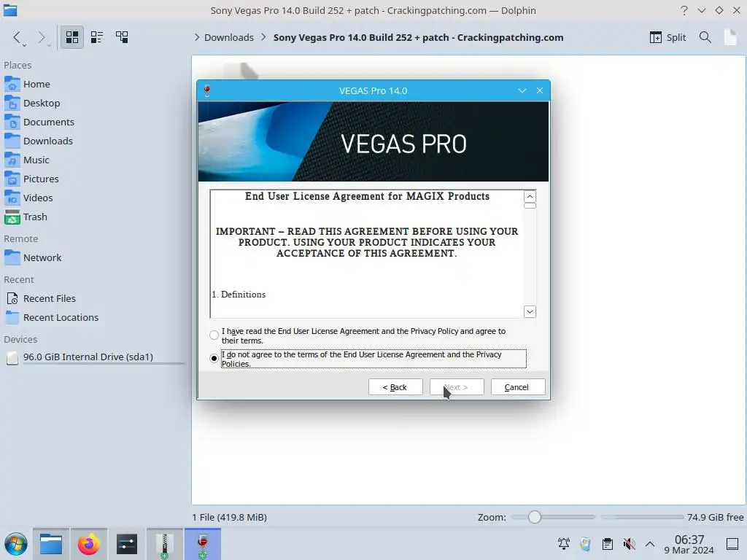Expand the chevron after Downloads breadcrumb
The image size is (747, 560).
[263, 37]
